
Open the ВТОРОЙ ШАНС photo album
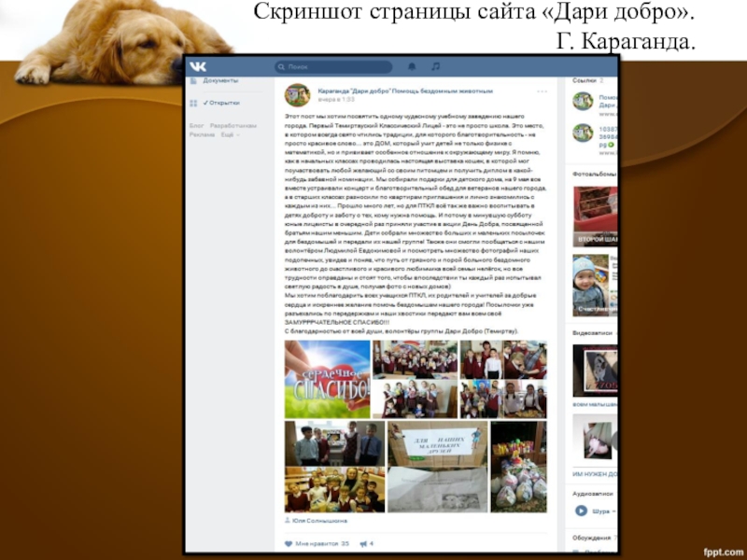pyautogui.click(x=595, y=217)
